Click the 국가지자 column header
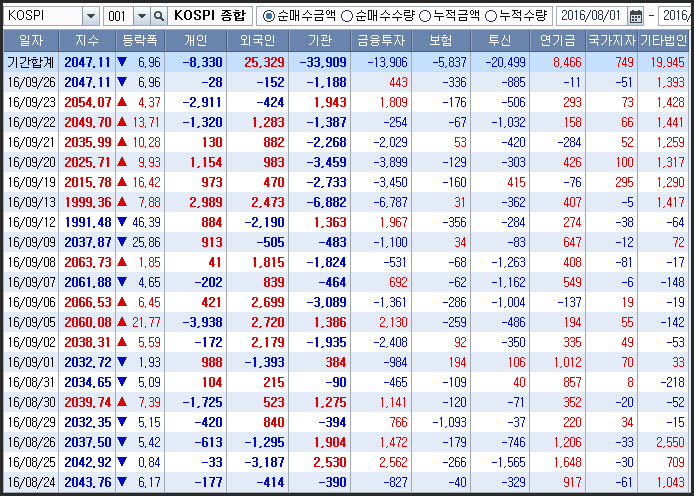Screen dimensions: 694x496 point(612,41)
